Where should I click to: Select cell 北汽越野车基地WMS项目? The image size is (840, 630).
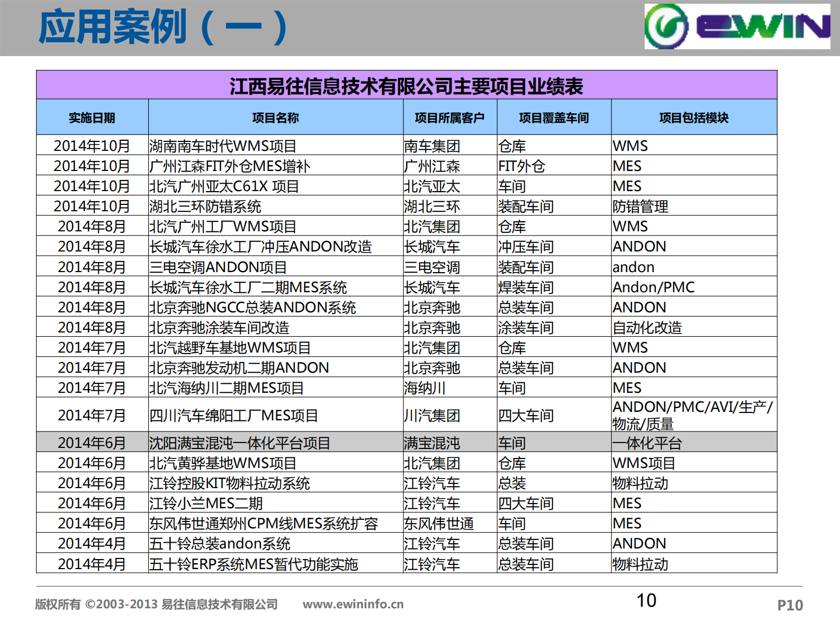click(x=275, y=347)
